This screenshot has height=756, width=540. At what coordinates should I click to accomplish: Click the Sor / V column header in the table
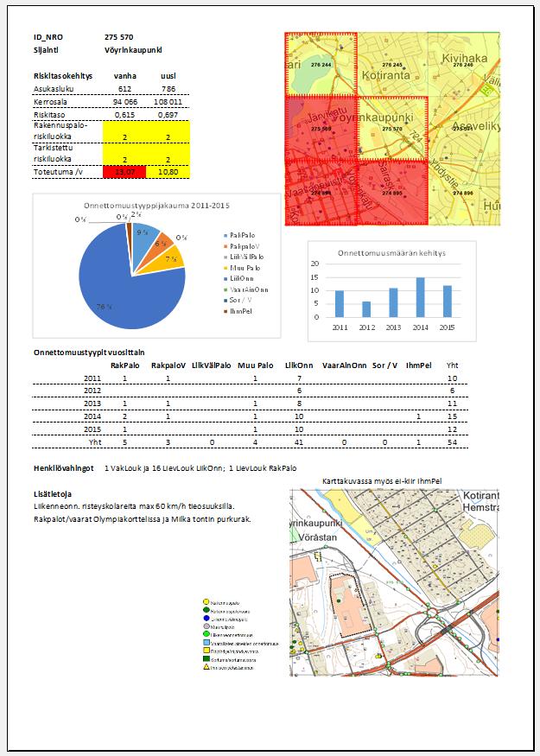[384, 366]
